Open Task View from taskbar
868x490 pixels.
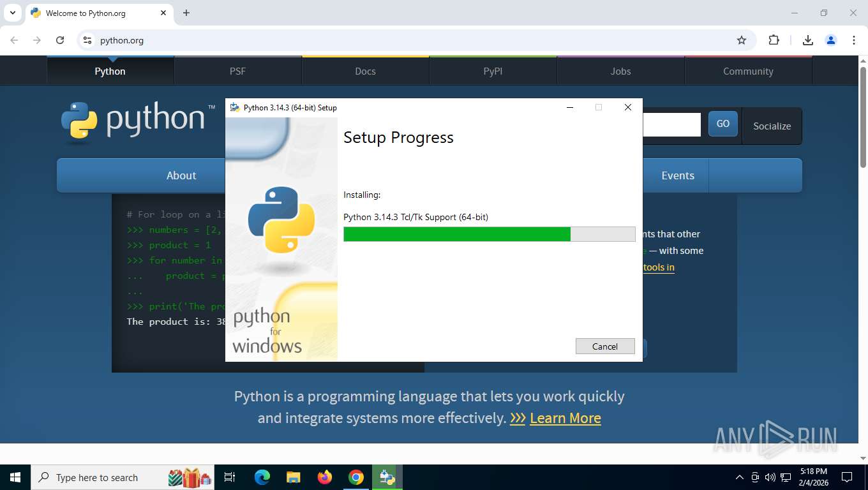tap(230, 477)
